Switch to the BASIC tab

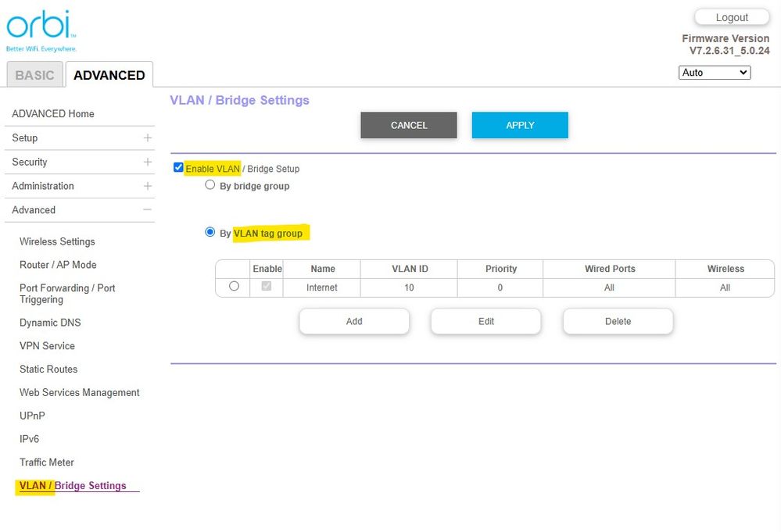(x=34, y=74)
